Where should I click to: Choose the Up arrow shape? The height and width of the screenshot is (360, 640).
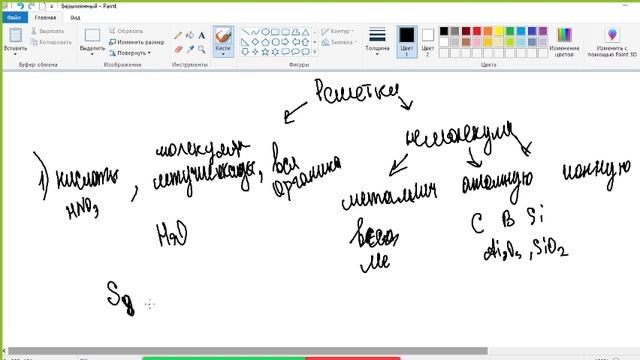[305, 42]
